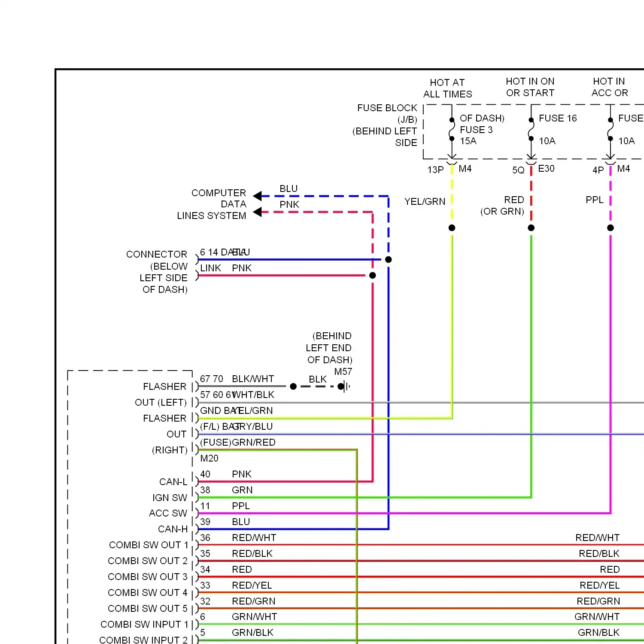644x644 pixels.
Task: Click the CAN-L signal label
Action: coord(173,482)
